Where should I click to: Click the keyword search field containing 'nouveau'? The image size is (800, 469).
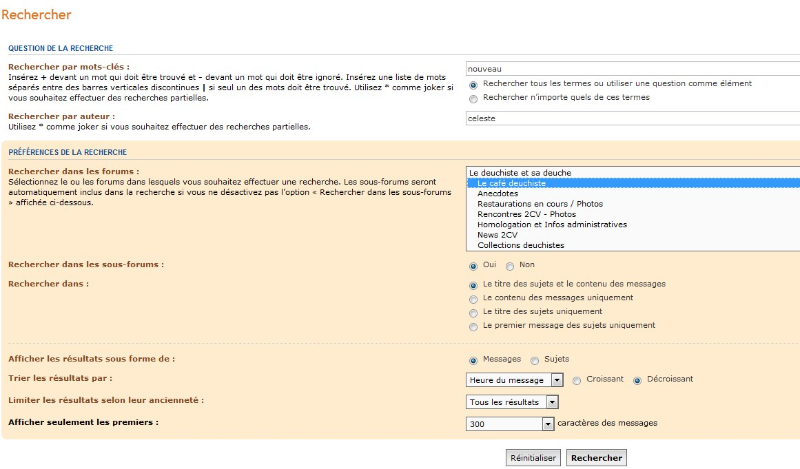632,68
